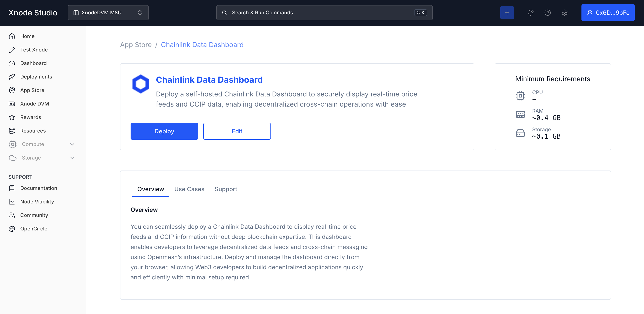Switch to the Use Cases tab
The height and width of the screenshot is (314, 644).
point(189,189)
